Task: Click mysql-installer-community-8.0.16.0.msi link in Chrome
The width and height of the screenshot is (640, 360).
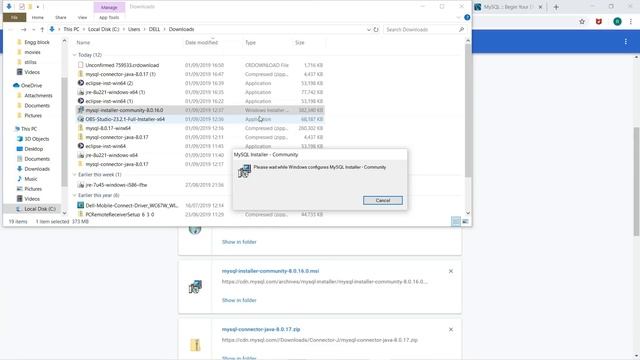Action: pos(270,271)
